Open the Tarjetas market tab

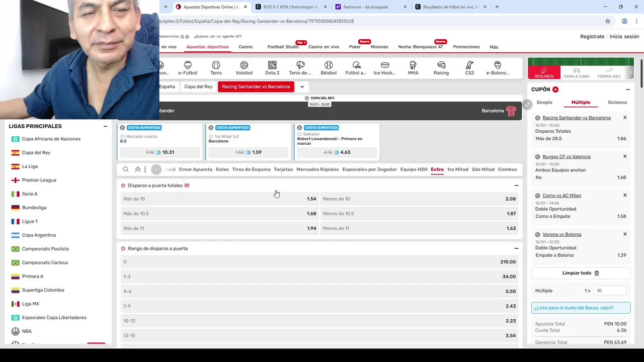pos(283,169)
